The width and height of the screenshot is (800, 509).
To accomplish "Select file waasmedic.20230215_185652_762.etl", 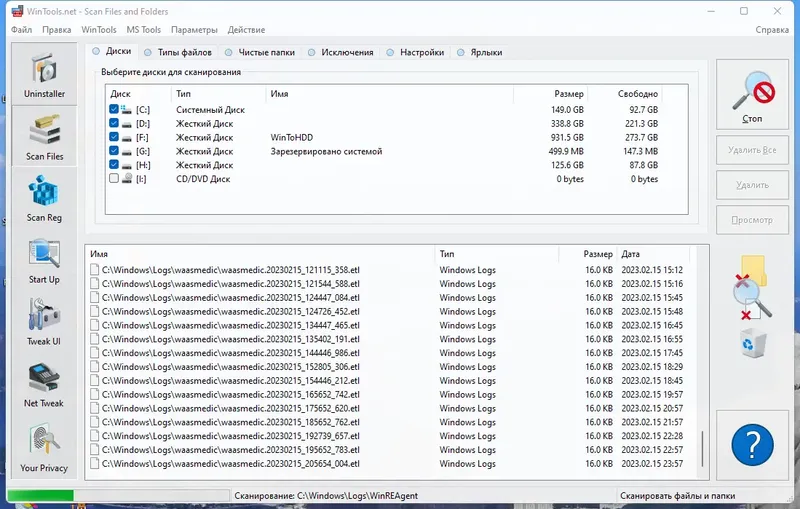I will pyautogui.click(x=231, y=422).
